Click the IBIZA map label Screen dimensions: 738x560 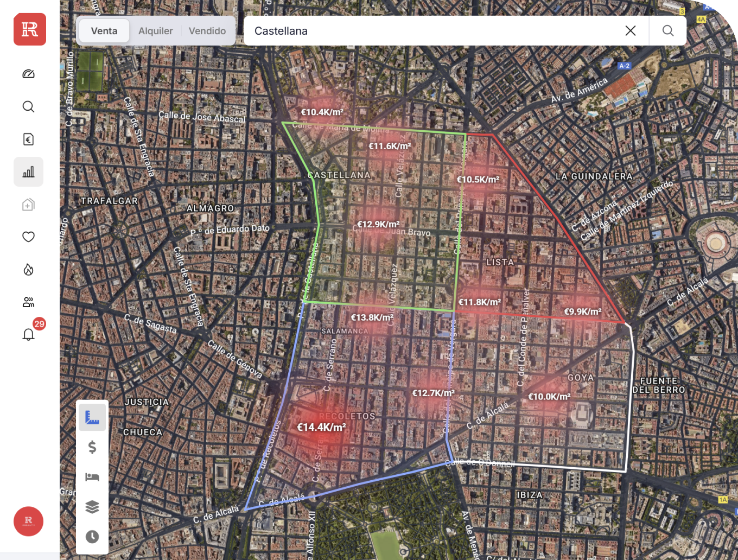point(530,495)
